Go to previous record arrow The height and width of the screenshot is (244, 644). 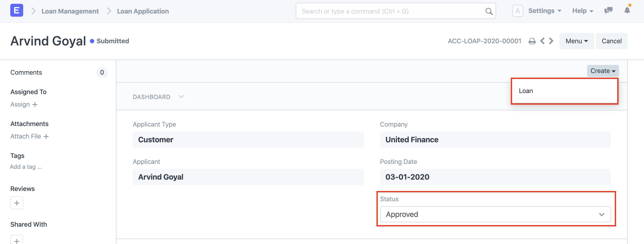[x=542, y=41]
